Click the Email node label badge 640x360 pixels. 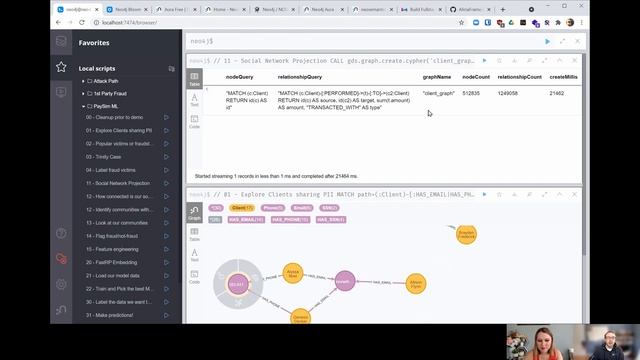tap(302, 208)
